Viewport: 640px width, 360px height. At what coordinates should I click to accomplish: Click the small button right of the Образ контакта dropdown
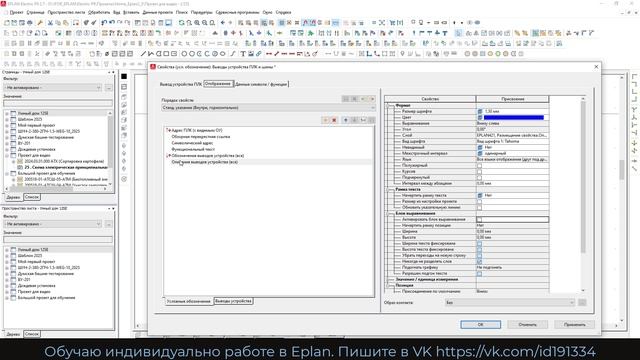tap(582, 302)
